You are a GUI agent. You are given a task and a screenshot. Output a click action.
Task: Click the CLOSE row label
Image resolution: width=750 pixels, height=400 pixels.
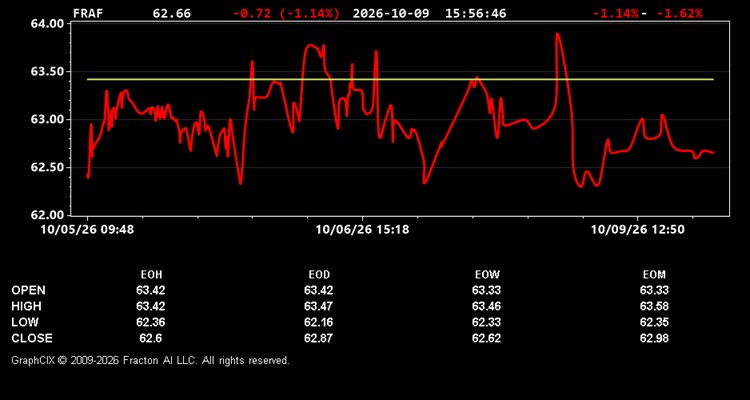32,338
